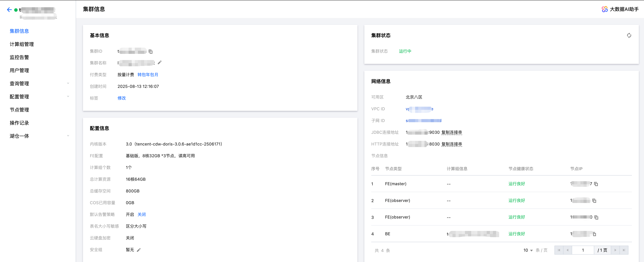Copy the cluster ID icon
The height and width of the screenshot is (262, 644).
(151, 51)
